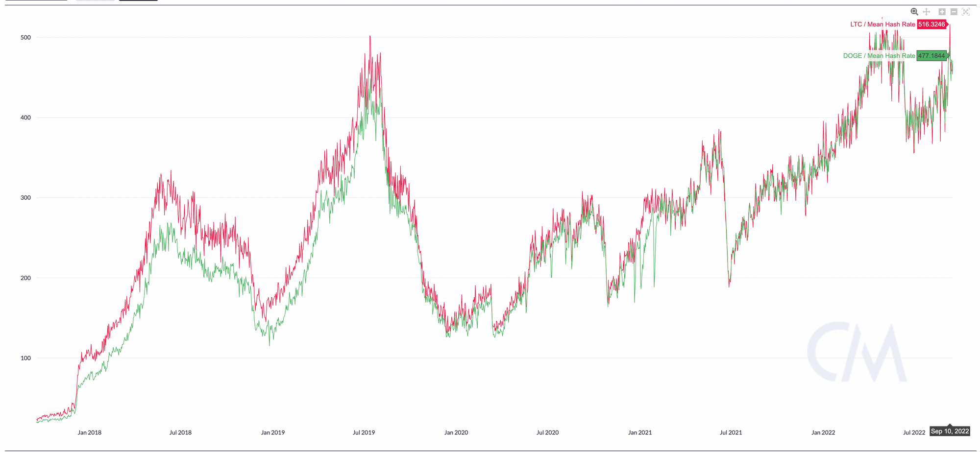Click the Jul 2021 axis label

tap(731, 432)
